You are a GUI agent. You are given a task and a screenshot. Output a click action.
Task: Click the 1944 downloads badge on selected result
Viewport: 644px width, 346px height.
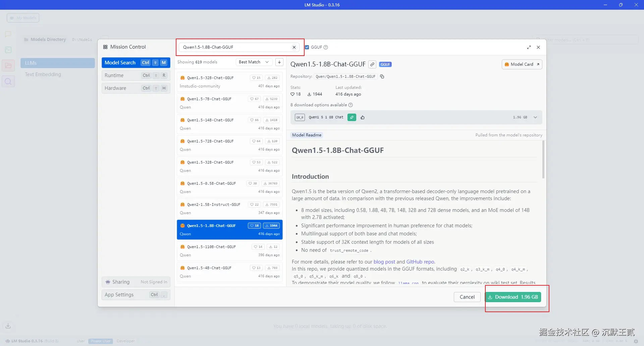tap(271, 226)
